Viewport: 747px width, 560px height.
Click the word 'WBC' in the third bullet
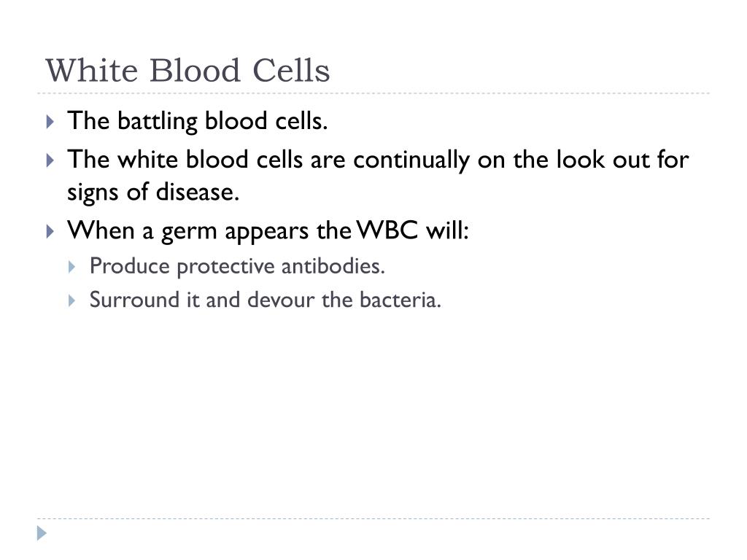(388, 230)
